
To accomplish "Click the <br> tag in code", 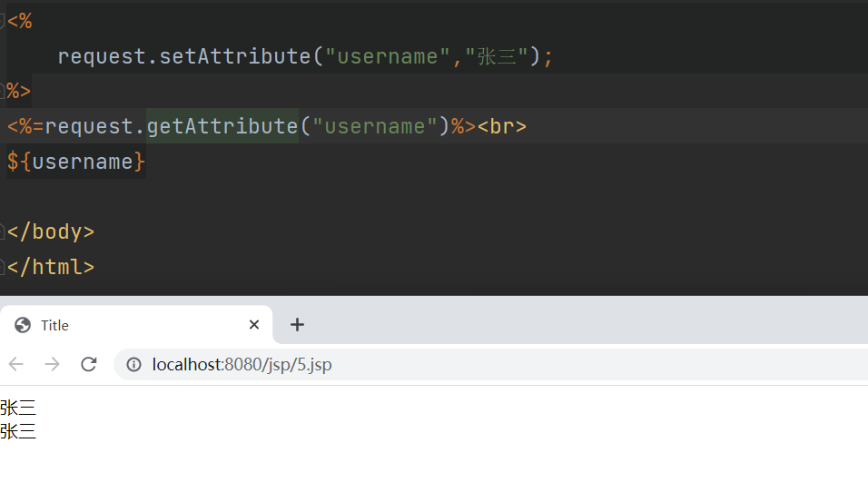I will point(502,126).
